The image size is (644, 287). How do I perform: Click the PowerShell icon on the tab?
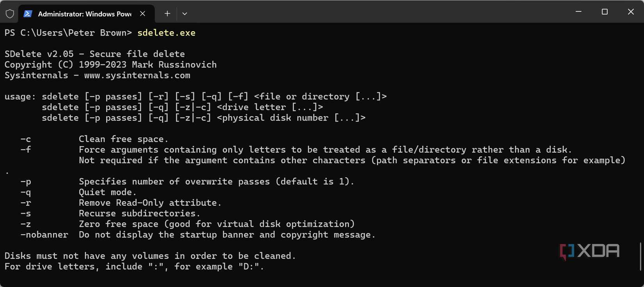[28, 13]
